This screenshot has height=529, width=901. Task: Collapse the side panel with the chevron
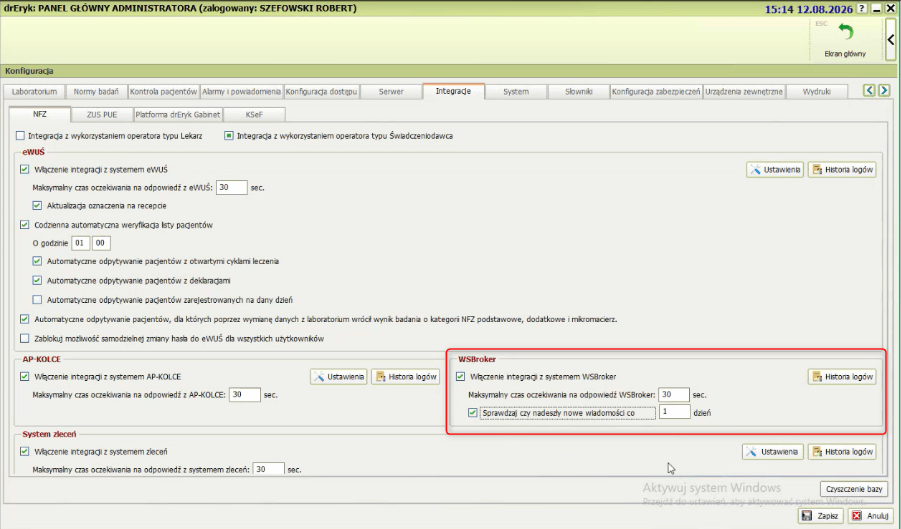[891, 40]
